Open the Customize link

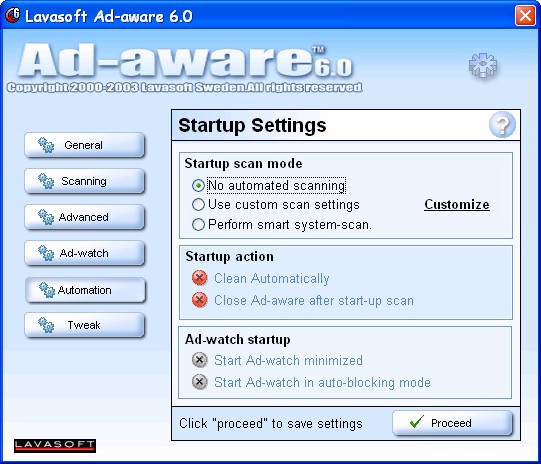point(456,204)
